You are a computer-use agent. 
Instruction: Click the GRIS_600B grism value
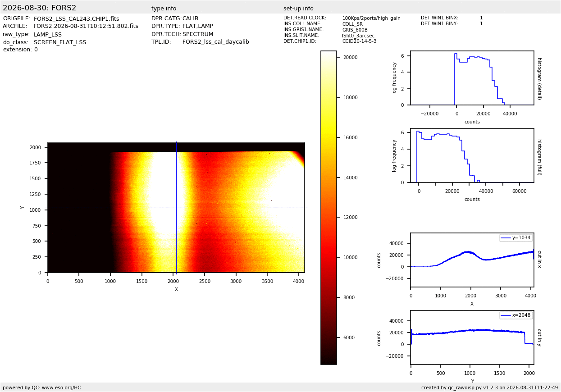[355, 30]
